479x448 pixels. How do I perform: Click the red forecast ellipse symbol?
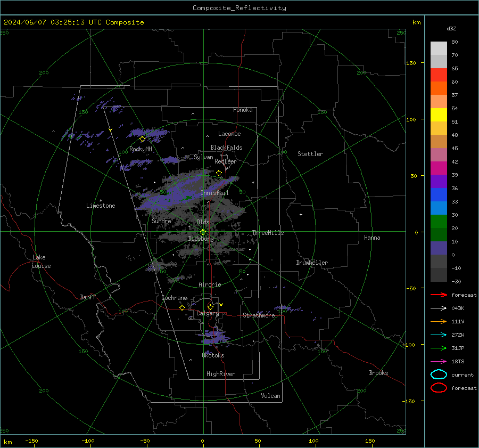coord(439,388)
